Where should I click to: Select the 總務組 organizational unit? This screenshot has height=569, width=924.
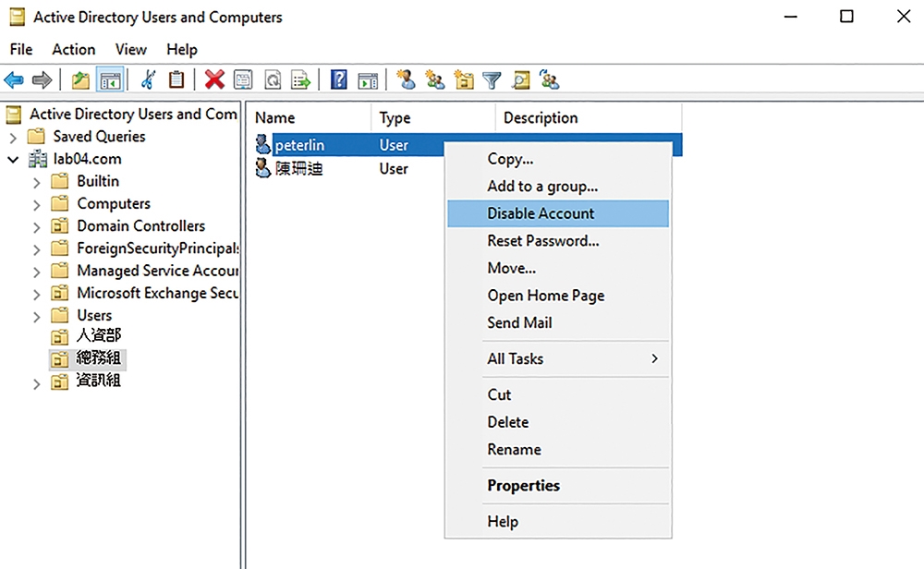point(99,358)
